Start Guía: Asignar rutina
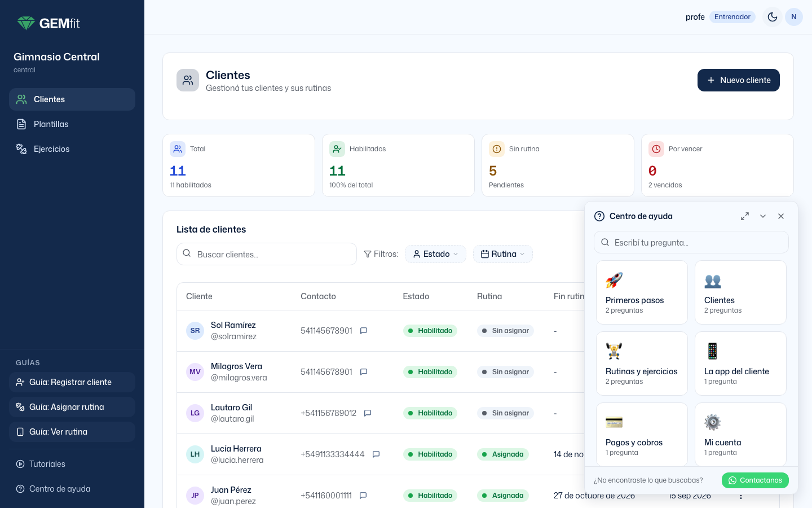This screenshot has width=812, height=508. click(x=72, y=407)
